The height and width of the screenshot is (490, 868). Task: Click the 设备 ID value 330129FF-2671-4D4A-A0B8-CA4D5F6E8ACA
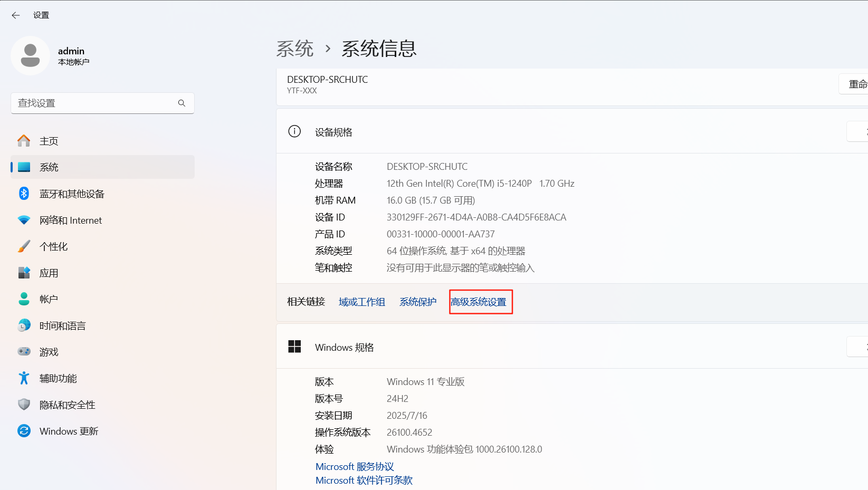coord(476,217)
